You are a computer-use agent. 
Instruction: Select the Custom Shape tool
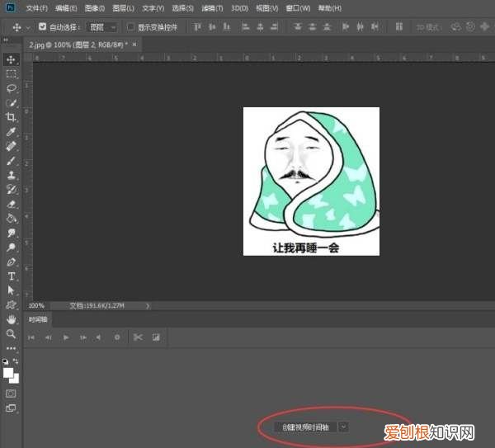(x=11, y=305)
